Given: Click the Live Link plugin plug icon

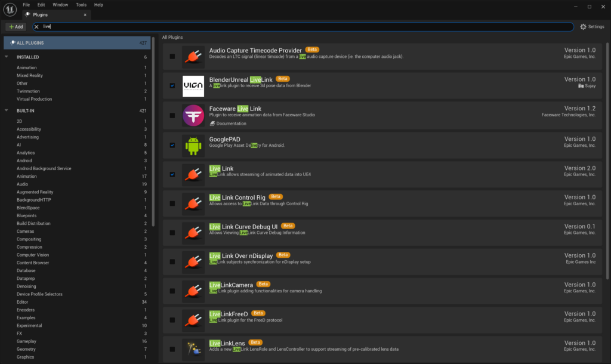Looking at the screenshot, I should coord(193,175).
